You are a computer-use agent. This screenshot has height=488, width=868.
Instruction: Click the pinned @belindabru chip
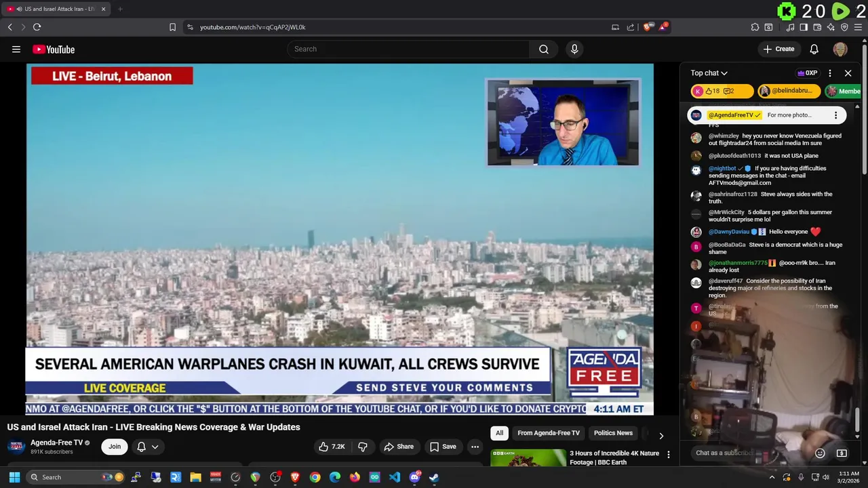point(789,91)
